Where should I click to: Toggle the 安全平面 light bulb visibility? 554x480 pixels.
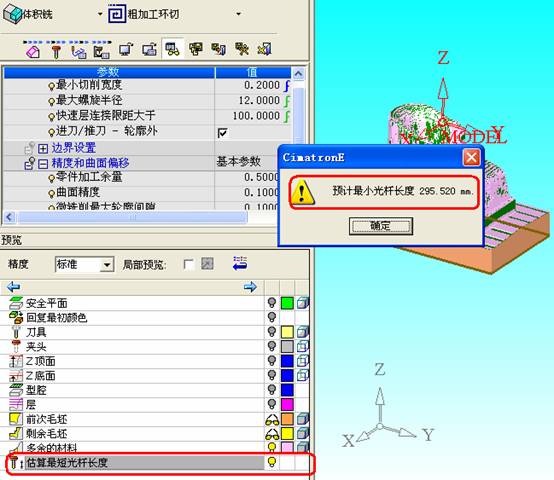point(272,303)
